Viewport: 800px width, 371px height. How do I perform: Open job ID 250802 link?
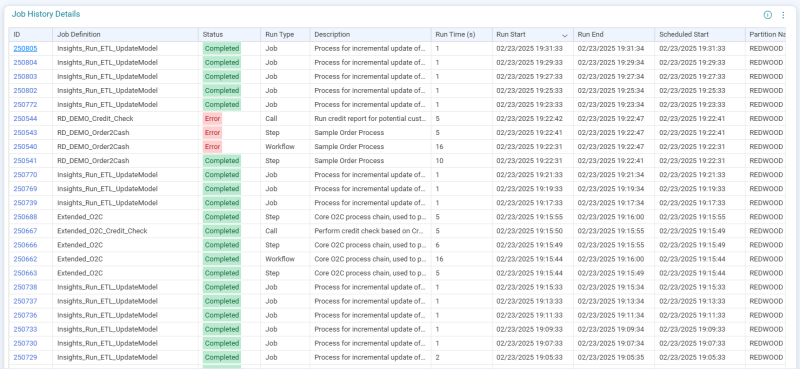coord(25,90)
